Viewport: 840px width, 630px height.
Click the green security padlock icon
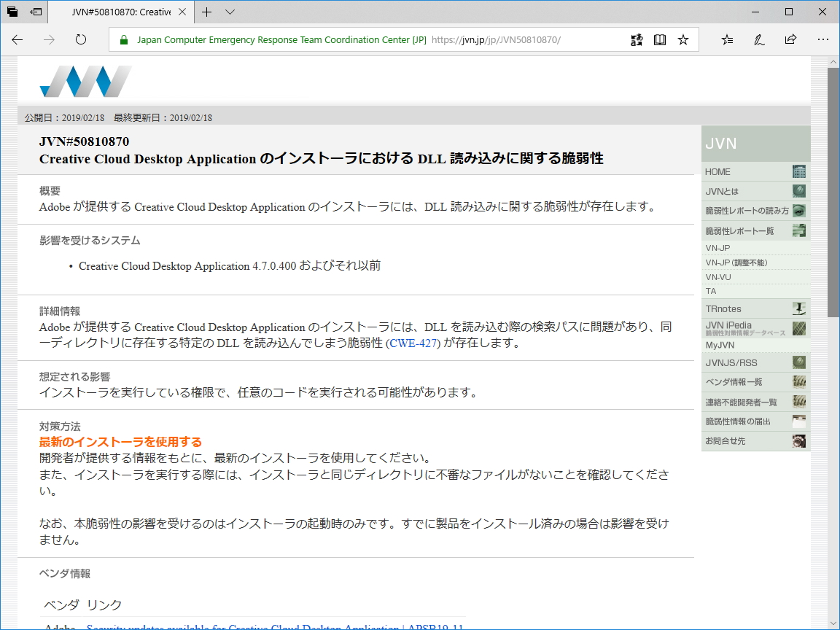(124, 40)
